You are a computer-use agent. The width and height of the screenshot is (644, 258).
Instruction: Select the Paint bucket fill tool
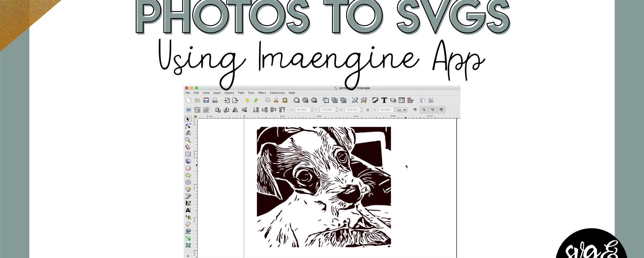[x=188, y=231]
